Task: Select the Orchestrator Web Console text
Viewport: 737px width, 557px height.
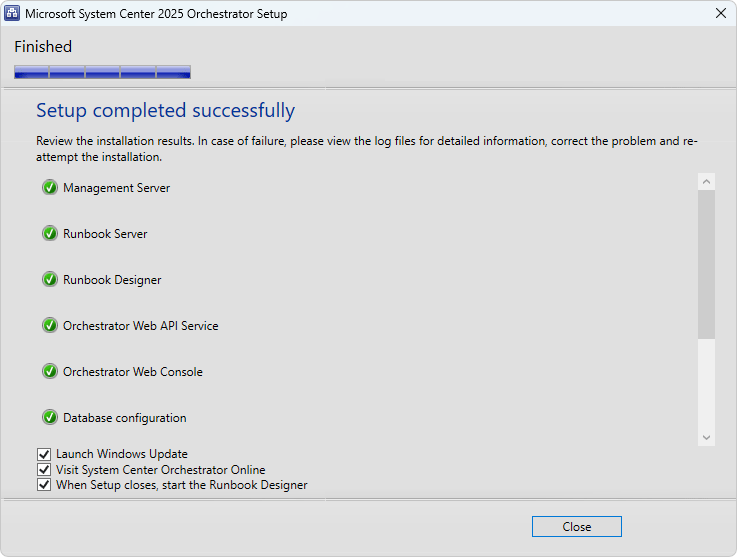Action: point(133,372)
